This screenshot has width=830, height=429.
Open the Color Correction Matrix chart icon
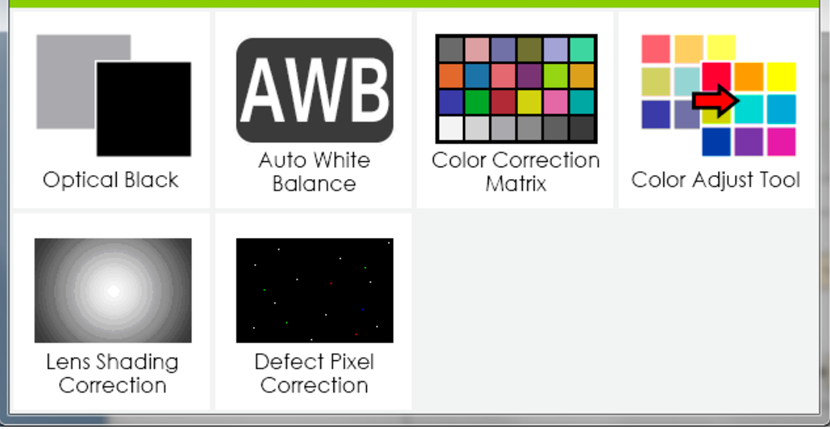click(x=516, y=89)
